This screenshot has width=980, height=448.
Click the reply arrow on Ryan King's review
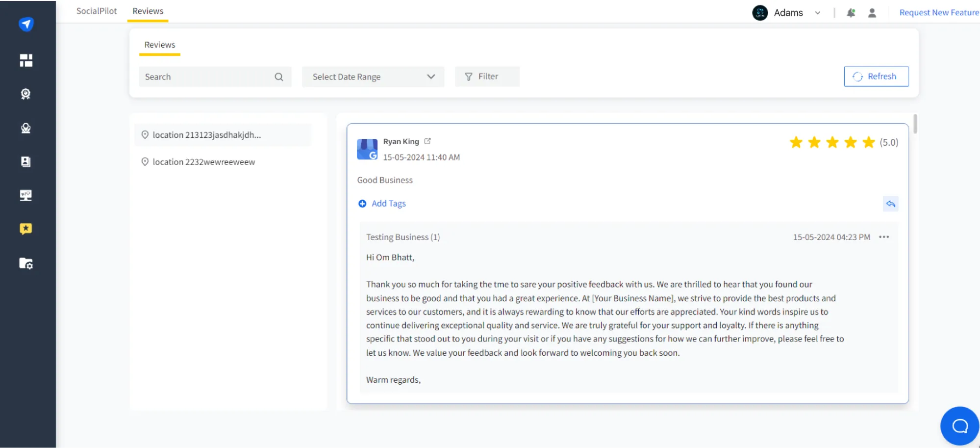tap(891, 204)
